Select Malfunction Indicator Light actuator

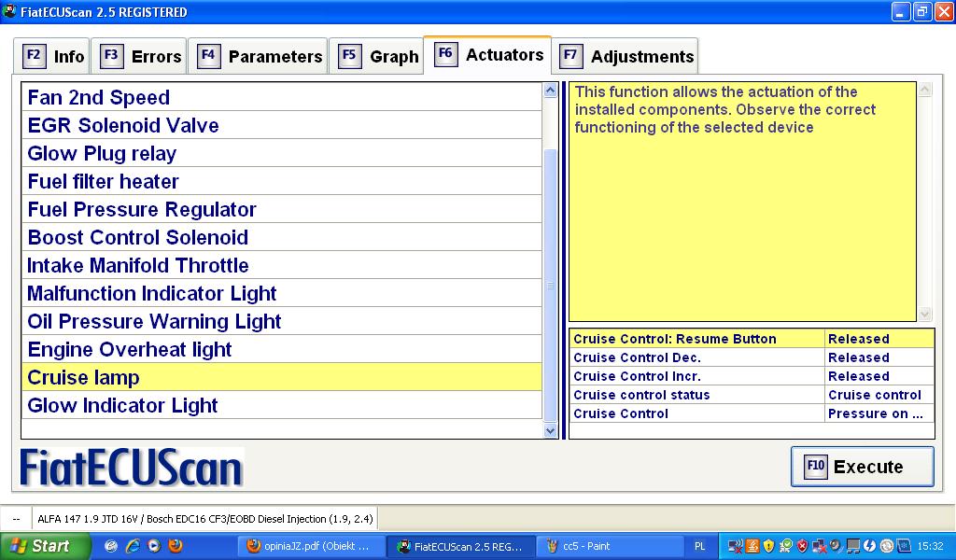click(282, 293)
